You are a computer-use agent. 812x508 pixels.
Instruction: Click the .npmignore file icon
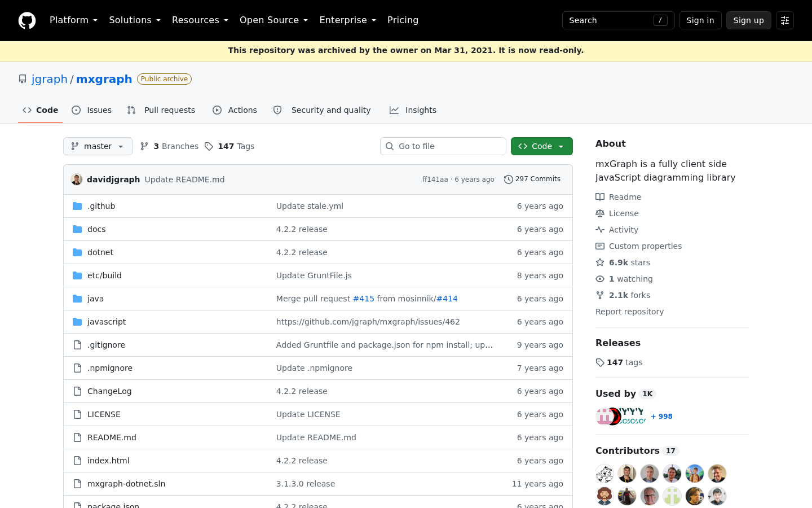77,368
